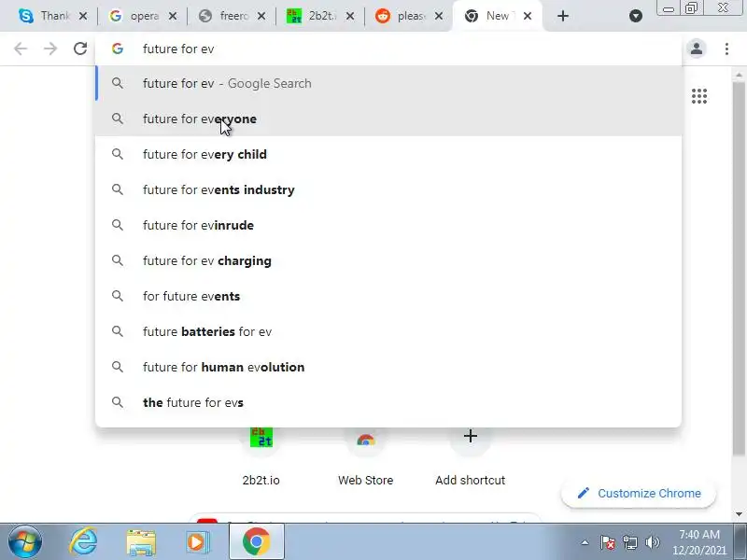The width and height of the screenshot is (747, 560).
Task: Close the Skype Thank tab
Action: 83,16
